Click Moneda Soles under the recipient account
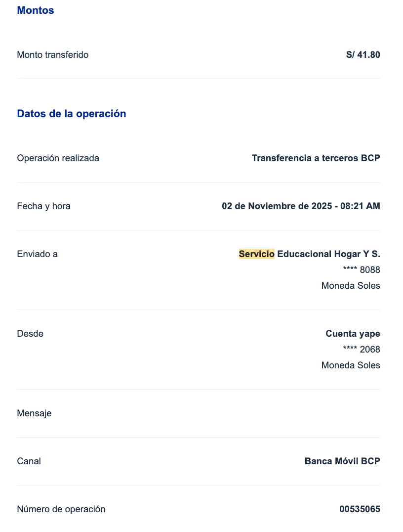Viewport: 403px width, 532px height. coord(351,286)
